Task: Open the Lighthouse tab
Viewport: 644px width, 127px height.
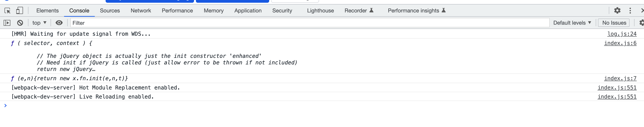Action: point(320,11)
